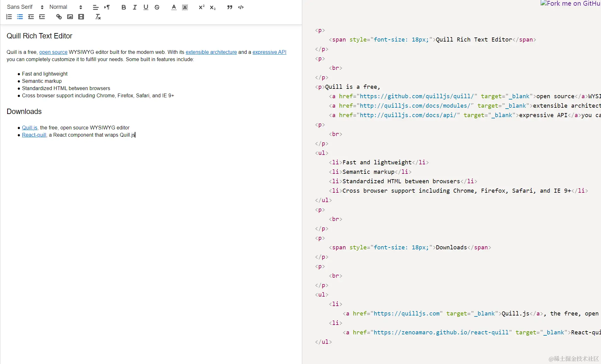The width and height of the screenshot is (601, 364).
Task: Click the github.com/quilljs/quill href in code
Action: 417,96
